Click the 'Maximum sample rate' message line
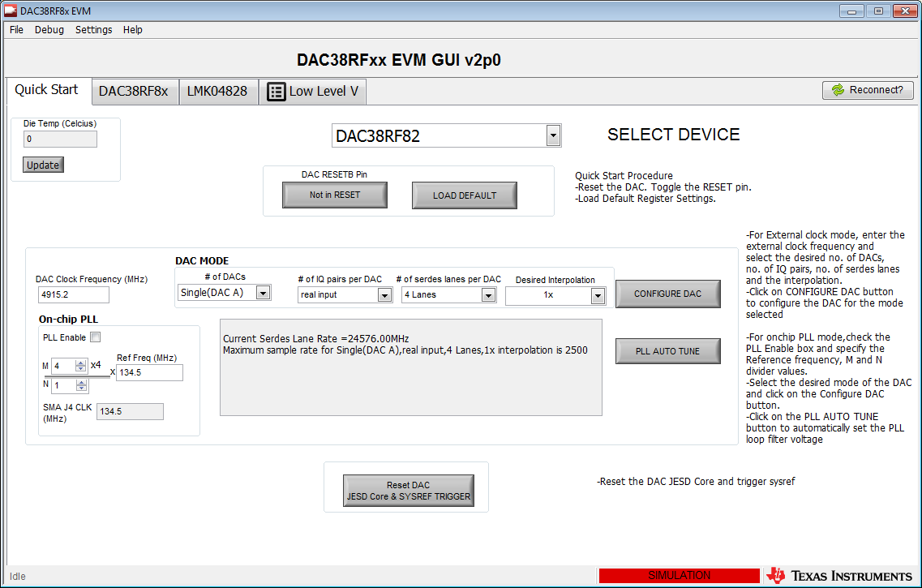The height and width of the screenshot is (588, 922). click(x=405, y=350)
